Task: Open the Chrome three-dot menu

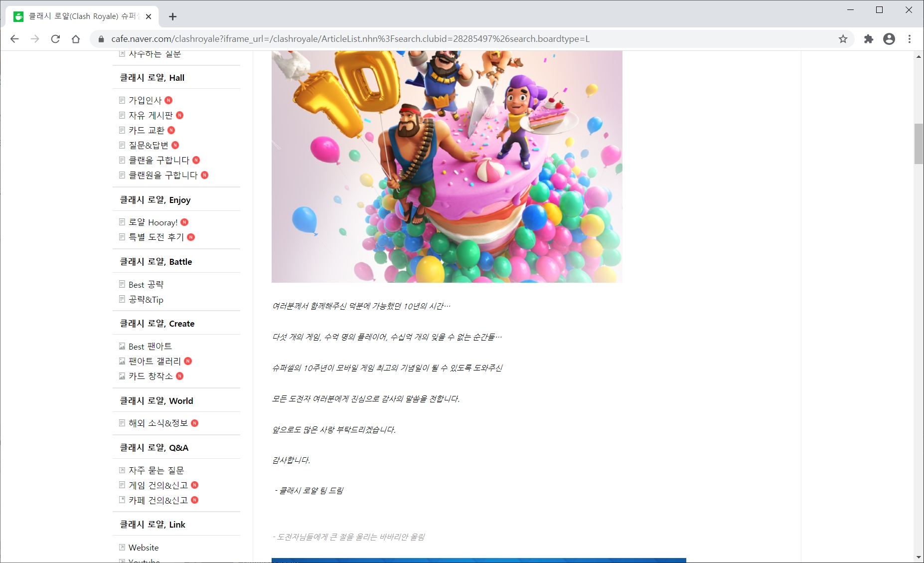Action: point(910,39)
